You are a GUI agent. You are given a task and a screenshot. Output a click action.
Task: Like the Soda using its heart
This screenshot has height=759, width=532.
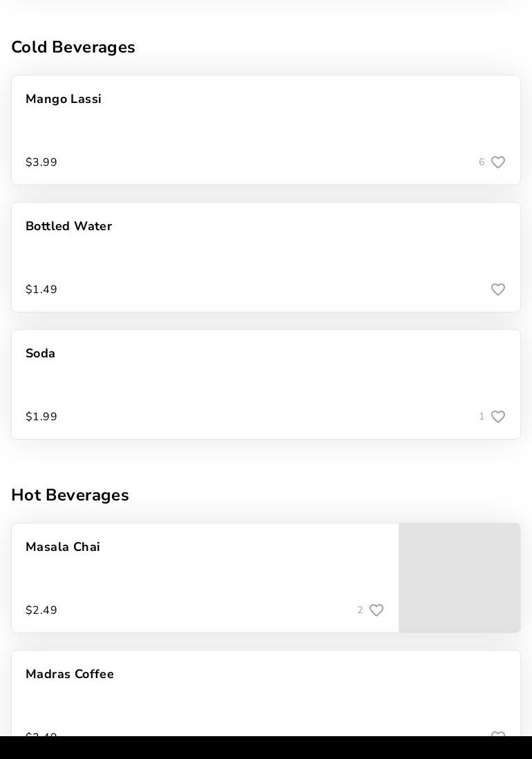[498, 417]
